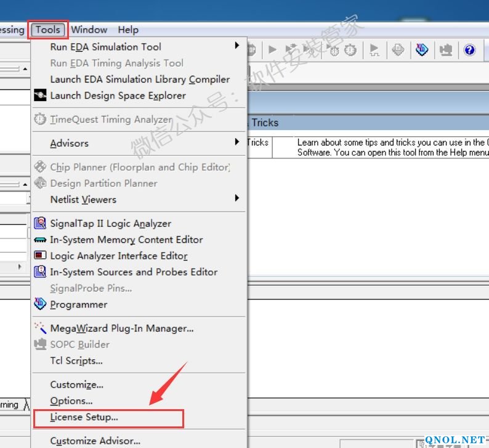Click the Stop Processing toolbar icon
The width and height of the screenshot is (489, 448).
pyautogui.click(x=251, y=50)
